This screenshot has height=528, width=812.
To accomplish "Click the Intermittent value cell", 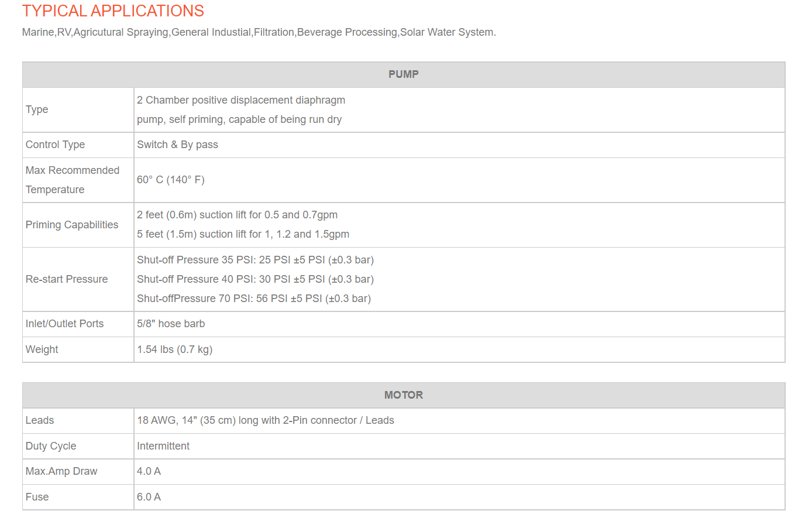I will [x=459, y=446].
